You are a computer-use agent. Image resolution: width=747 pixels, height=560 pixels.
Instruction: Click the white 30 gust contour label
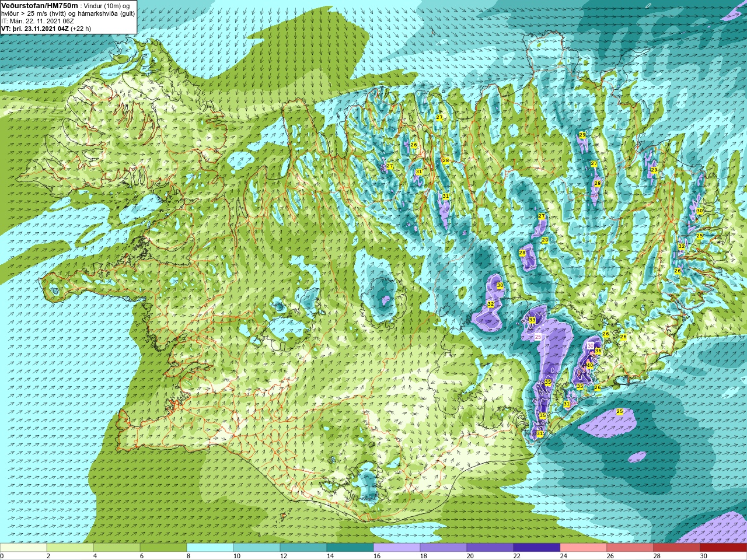coord(591,346)
